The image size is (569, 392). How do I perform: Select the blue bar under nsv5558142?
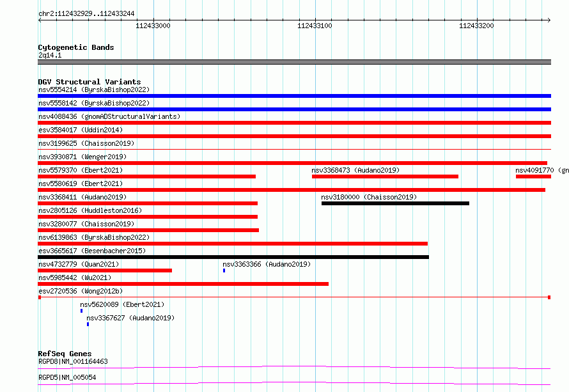[x=294, y=109]
